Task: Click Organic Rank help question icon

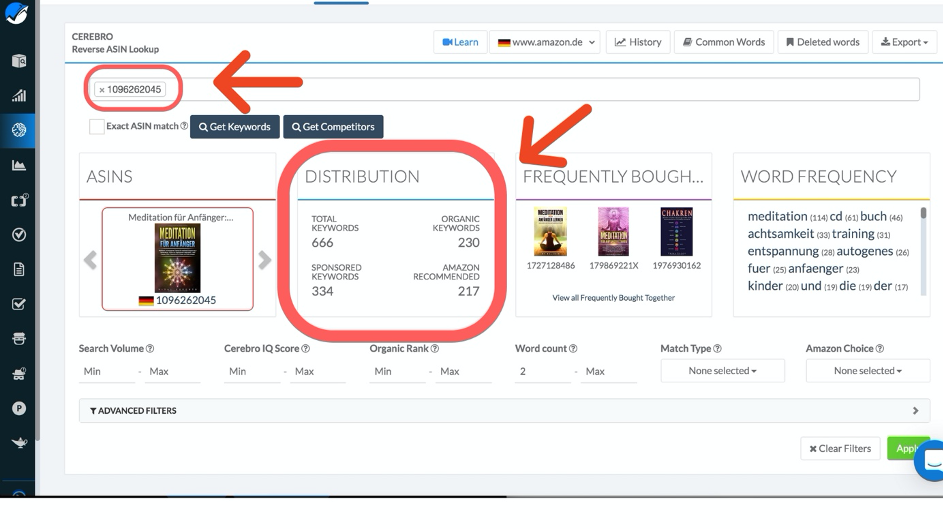Action: 435,349
